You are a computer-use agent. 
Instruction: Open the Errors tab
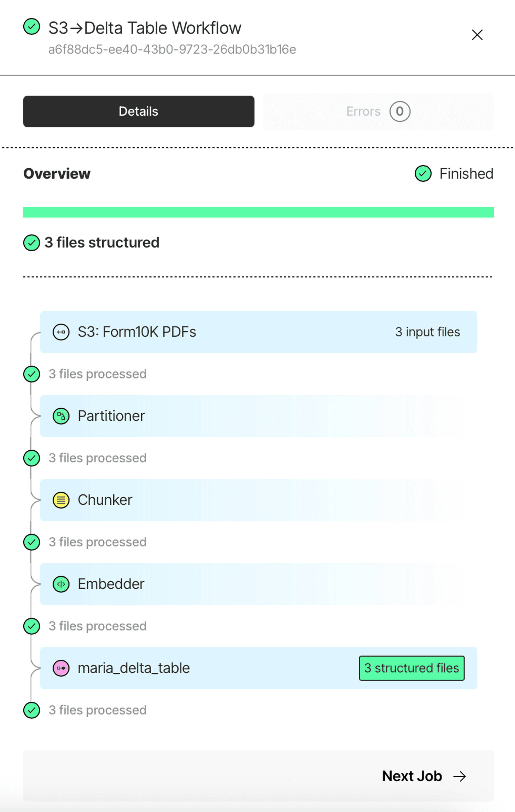378,111
